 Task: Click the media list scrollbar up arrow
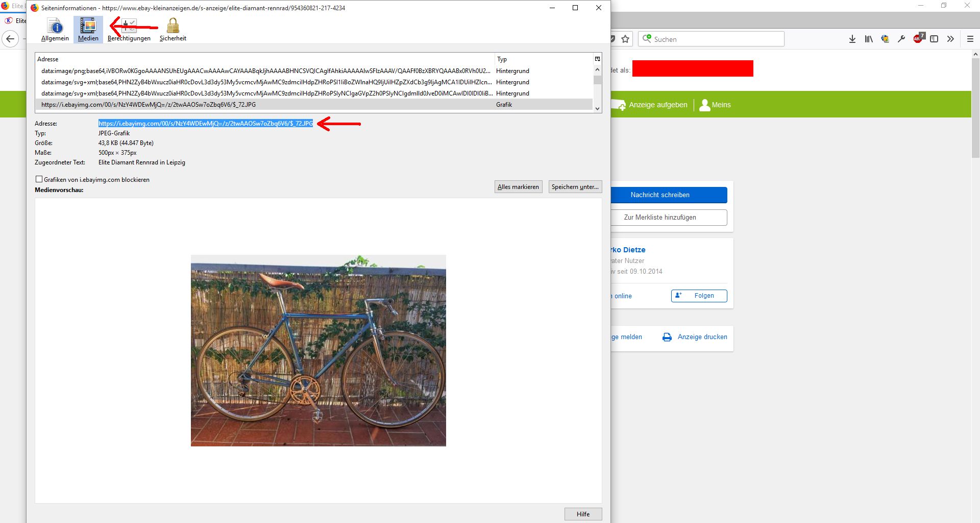[597, 69]
